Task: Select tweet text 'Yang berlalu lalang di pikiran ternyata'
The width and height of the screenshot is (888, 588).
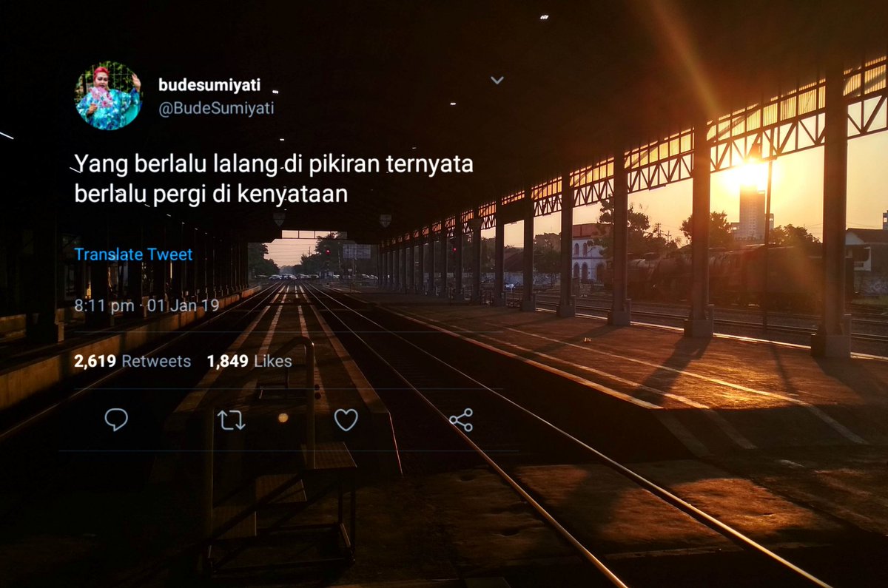Action: coord(274,166)
